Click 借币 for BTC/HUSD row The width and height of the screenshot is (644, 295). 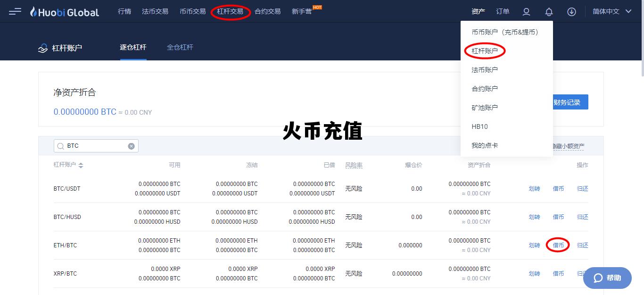pyautogui.click(x=558, y=217)
